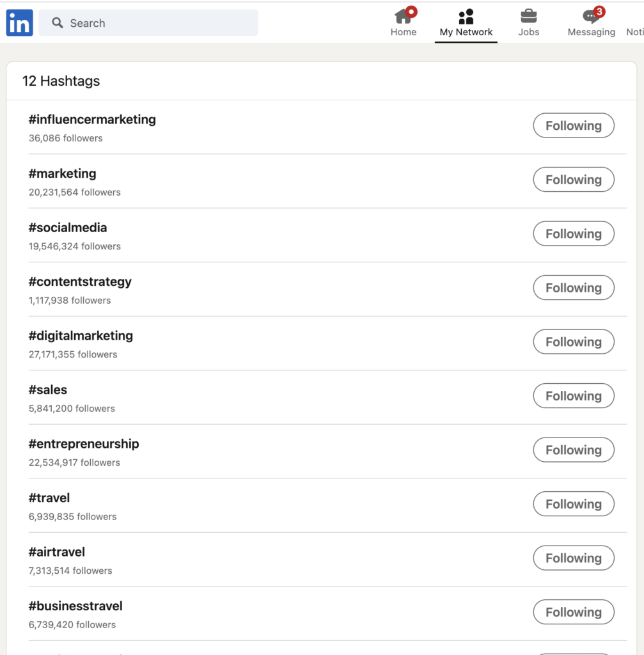Open the #airtravel hashtag link
This screenshot has width=644, height=655.
(x=57, y=552)
